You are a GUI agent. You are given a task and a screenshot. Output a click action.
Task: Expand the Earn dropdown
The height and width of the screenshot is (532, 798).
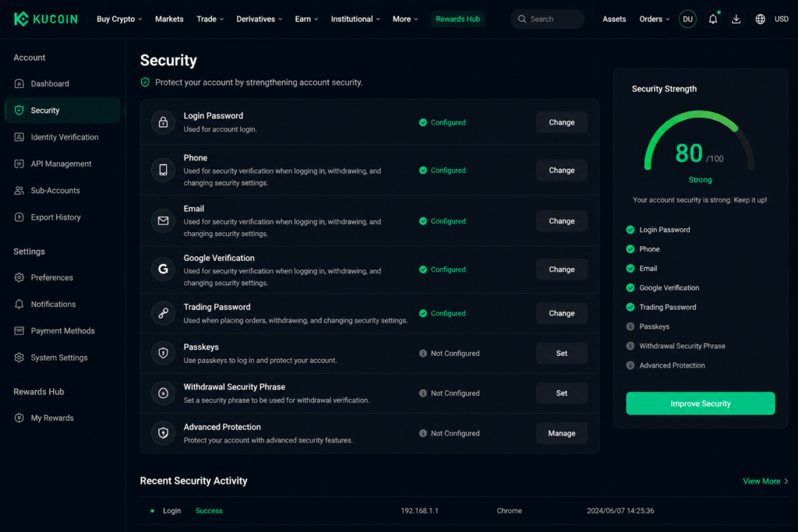tap(306, 19)
